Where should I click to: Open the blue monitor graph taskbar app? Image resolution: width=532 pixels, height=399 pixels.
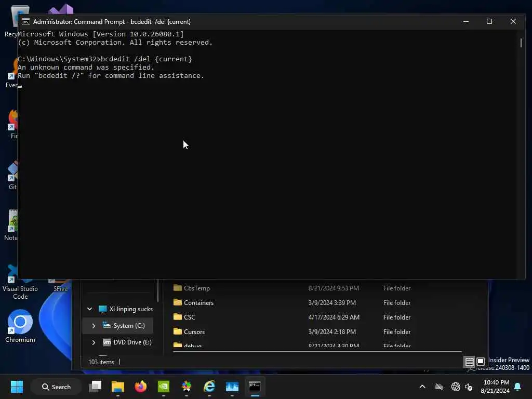(x=232, y=387)
